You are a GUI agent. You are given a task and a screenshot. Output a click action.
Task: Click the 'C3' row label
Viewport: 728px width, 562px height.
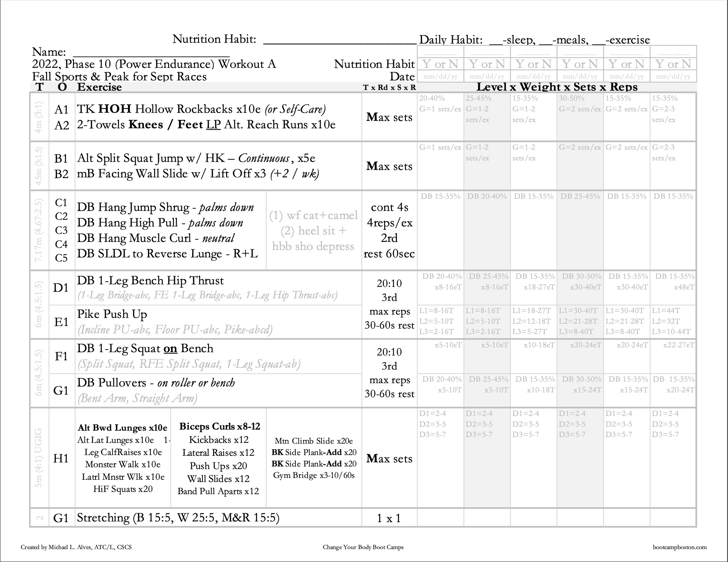coord(61,230)
